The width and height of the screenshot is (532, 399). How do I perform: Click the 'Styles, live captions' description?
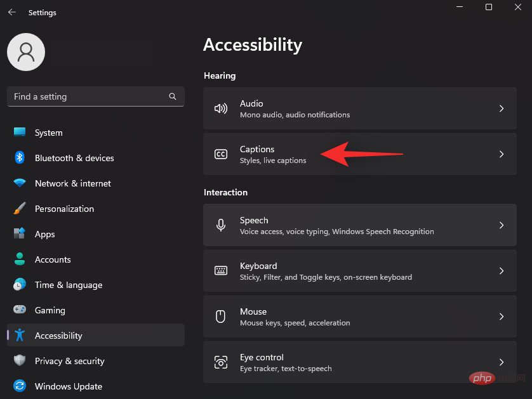coord(273,160)
